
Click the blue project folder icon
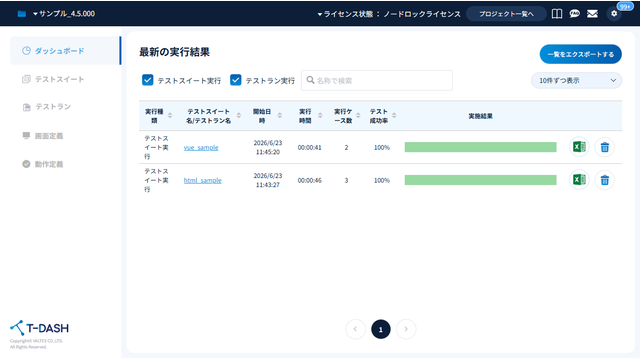coord(22,14)
